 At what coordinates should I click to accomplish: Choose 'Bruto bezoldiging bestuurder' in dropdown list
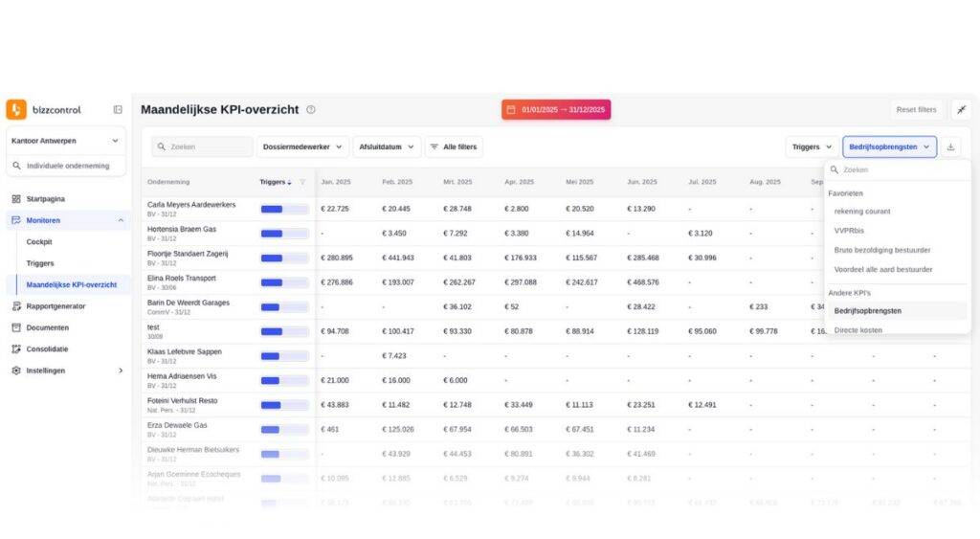coord(881,250)
